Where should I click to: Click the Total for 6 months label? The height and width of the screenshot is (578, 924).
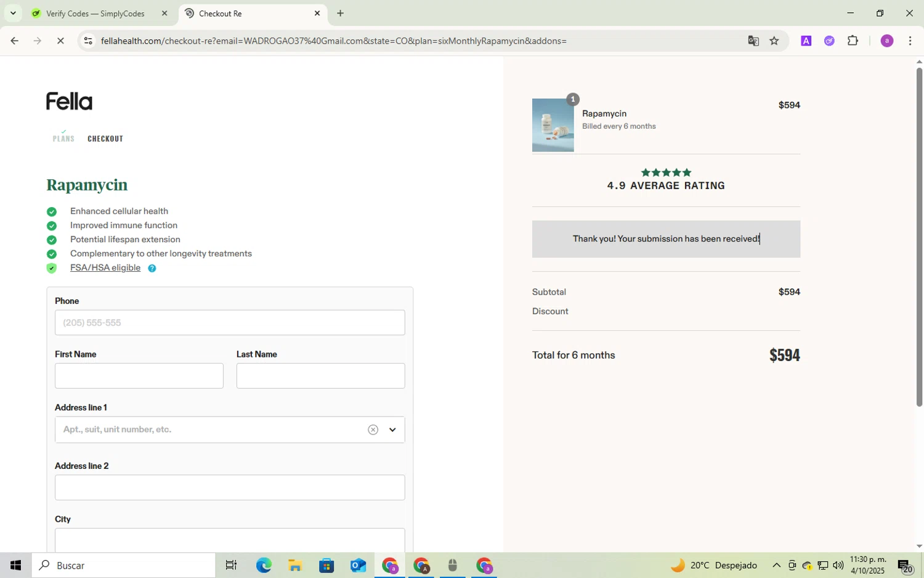coord(573,355)
